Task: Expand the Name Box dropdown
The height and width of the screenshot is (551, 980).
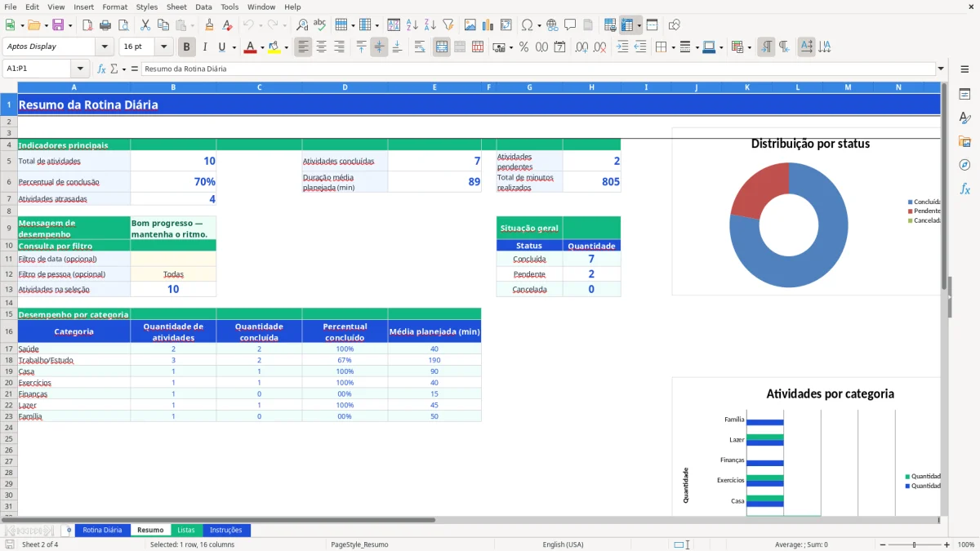Action: [x=80, y=69]
